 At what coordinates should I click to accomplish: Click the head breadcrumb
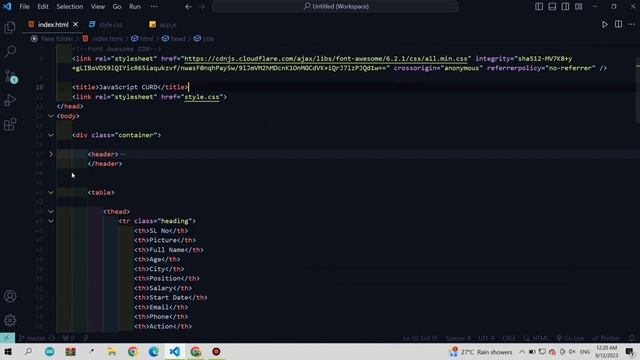178,39
